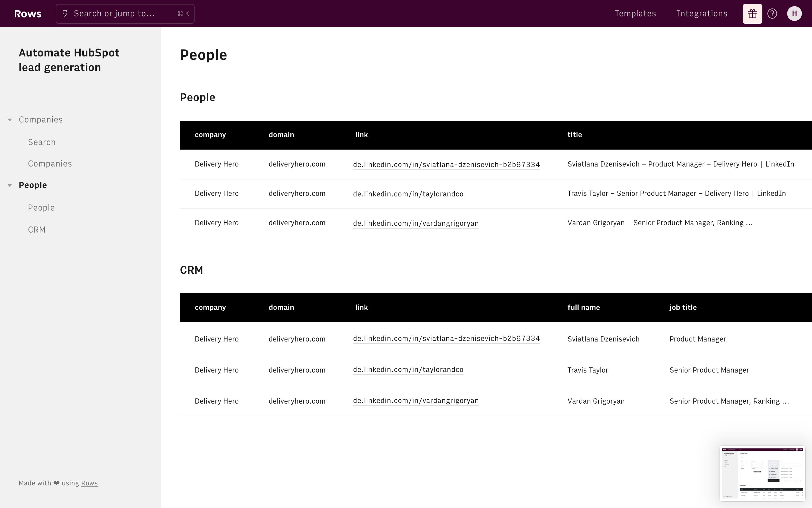Follow the Rows link in footer
Screen dimensions: 812x508
point(89,483)
